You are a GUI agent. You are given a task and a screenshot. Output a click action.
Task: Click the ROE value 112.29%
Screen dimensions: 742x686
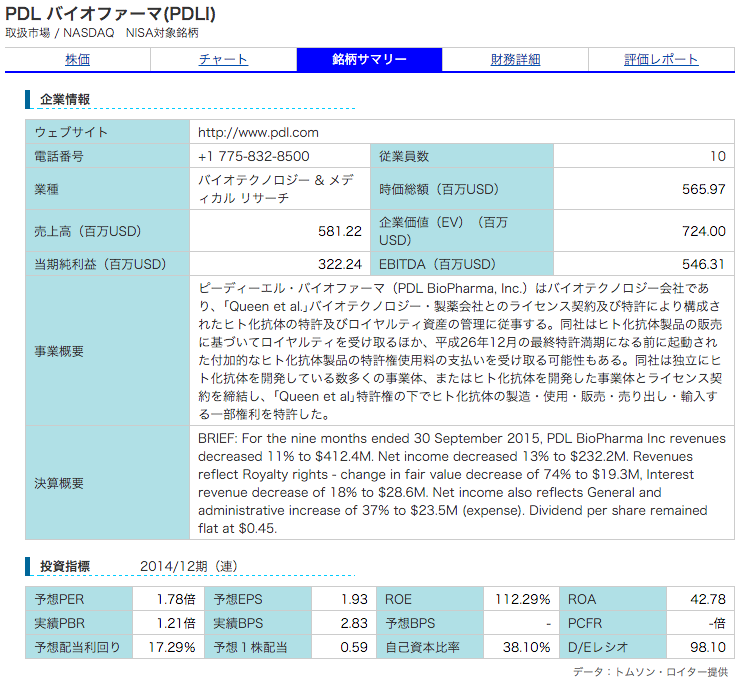(523, 599)
